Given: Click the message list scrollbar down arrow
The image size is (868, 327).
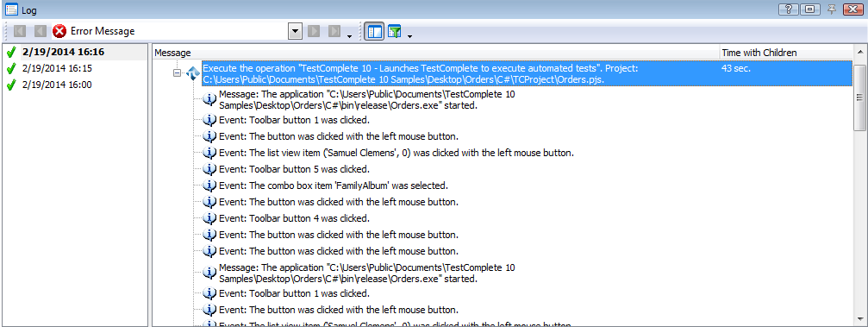Looking at the screenshot, I should coord(859,318).
